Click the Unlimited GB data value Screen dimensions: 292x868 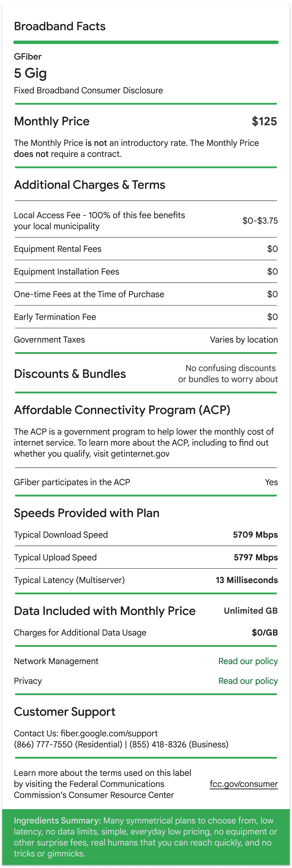251,611
